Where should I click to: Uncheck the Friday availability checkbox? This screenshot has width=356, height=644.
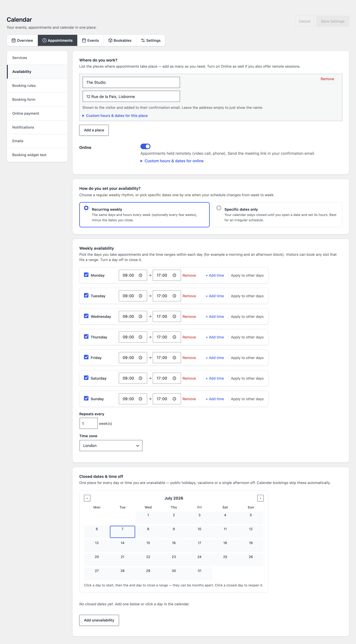coord(86,357)
